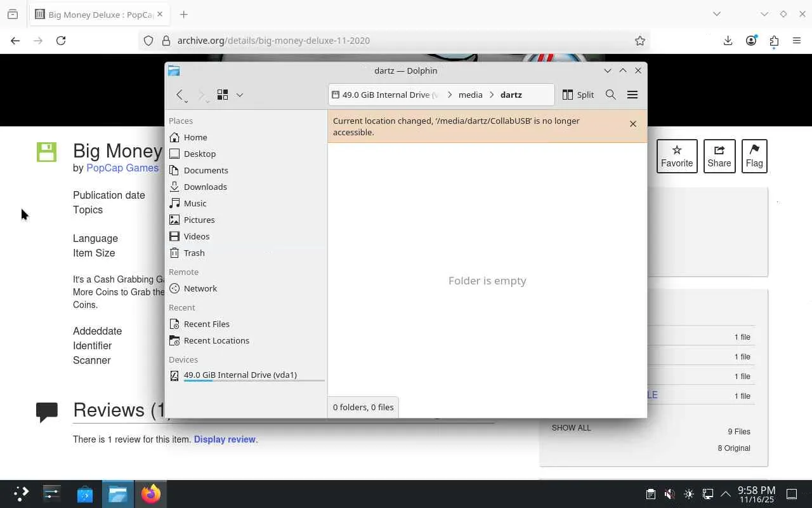Select the 49.0 GiB Internal Drive (vda1) device
The height and width of the screenshot is (508, 812).
tap(246, 375)
